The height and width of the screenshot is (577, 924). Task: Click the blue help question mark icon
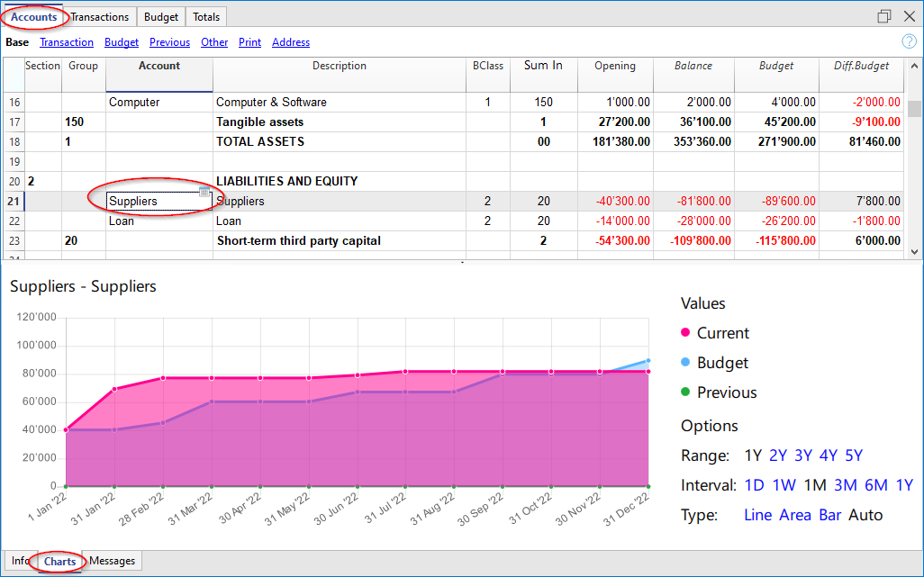[909, 41]
